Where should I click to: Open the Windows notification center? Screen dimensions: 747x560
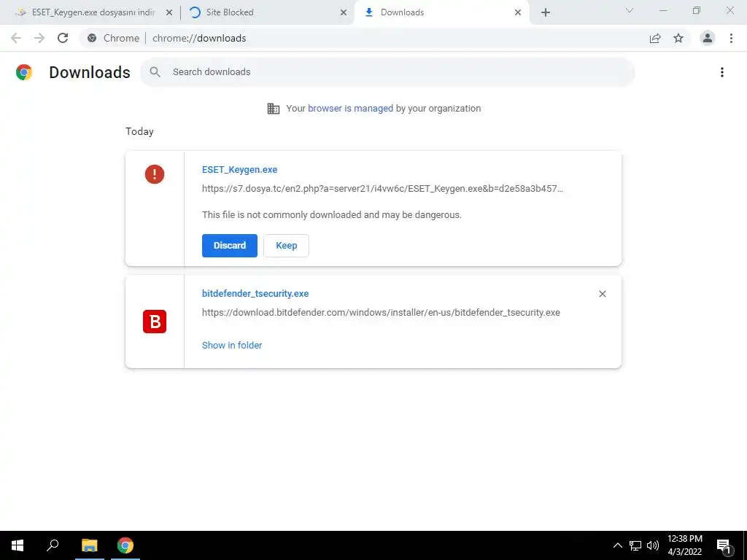(x=724, y=546)
